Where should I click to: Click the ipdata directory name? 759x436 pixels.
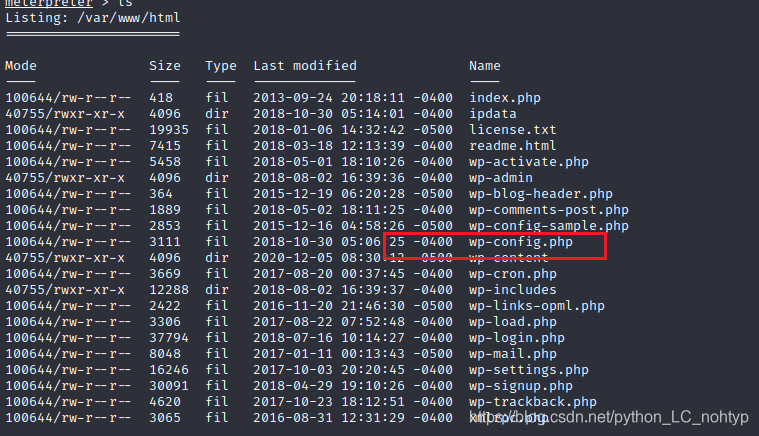pyautogui.click(x=493, y=114)
